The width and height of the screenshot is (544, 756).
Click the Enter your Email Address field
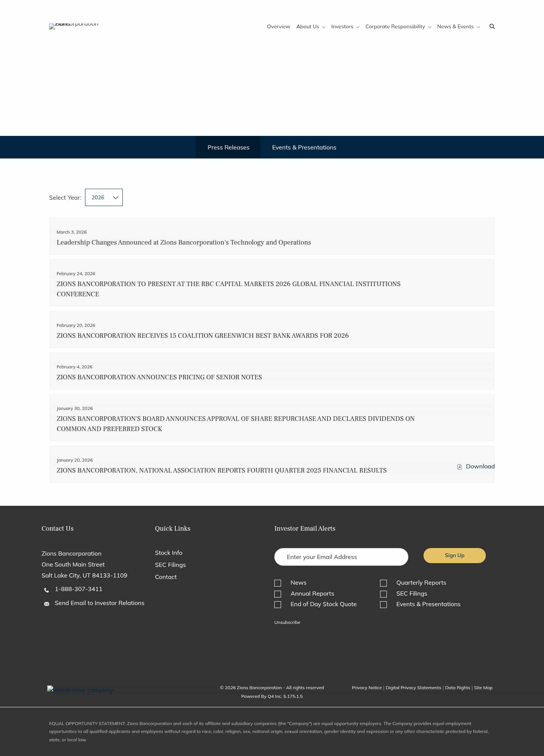click(x=341, y=557)
